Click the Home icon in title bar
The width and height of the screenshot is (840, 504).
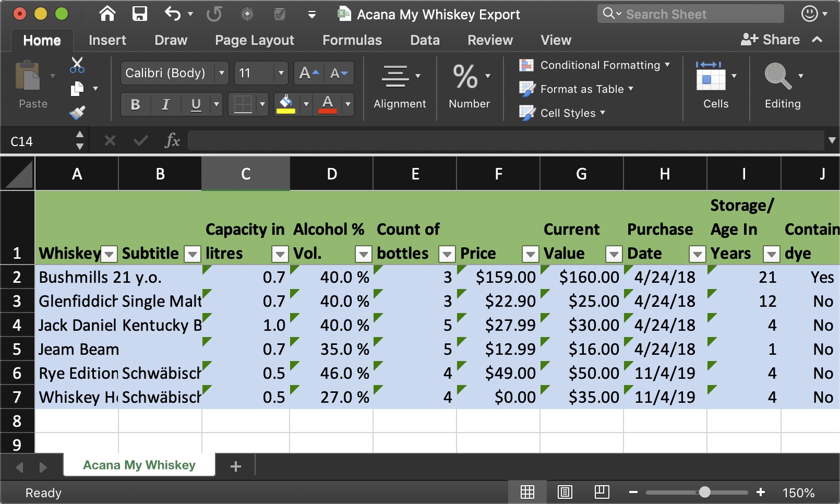(107, 14)
